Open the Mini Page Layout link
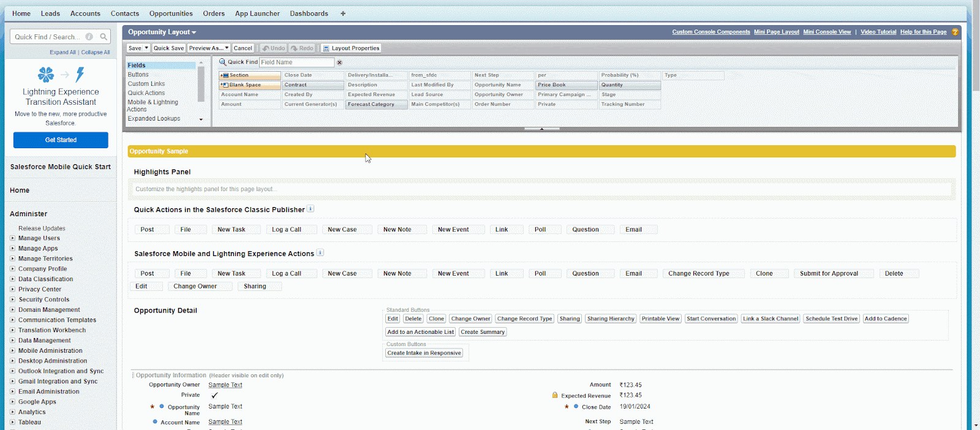The image size is (980, 430). point(777,32)
